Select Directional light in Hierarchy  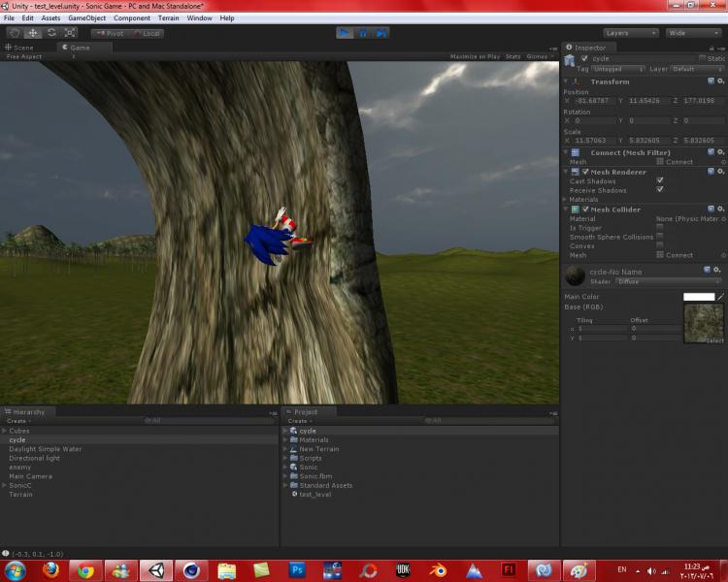tap(34, 458)
